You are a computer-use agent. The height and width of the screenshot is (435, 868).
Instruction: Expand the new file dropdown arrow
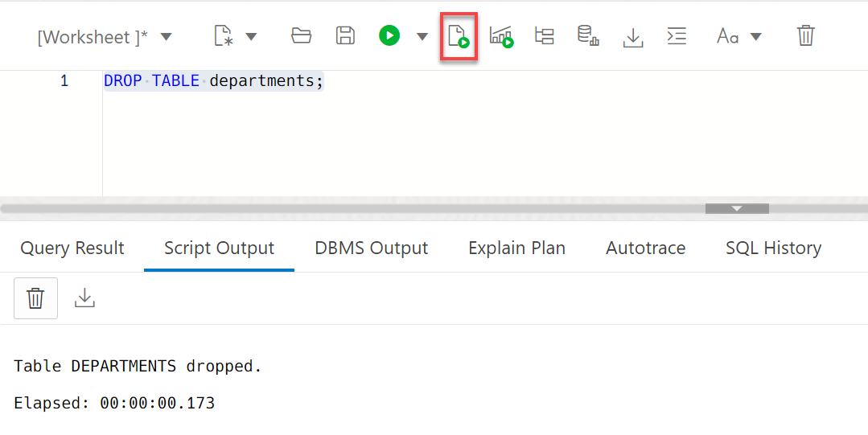click(x=251, y=36)
